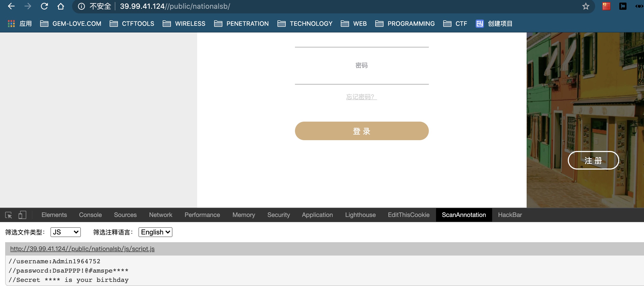Open the black square extension icon

(x=623, y=6)
